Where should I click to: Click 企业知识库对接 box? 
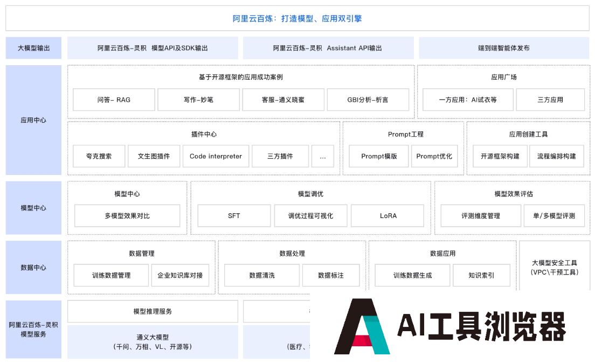180,275
